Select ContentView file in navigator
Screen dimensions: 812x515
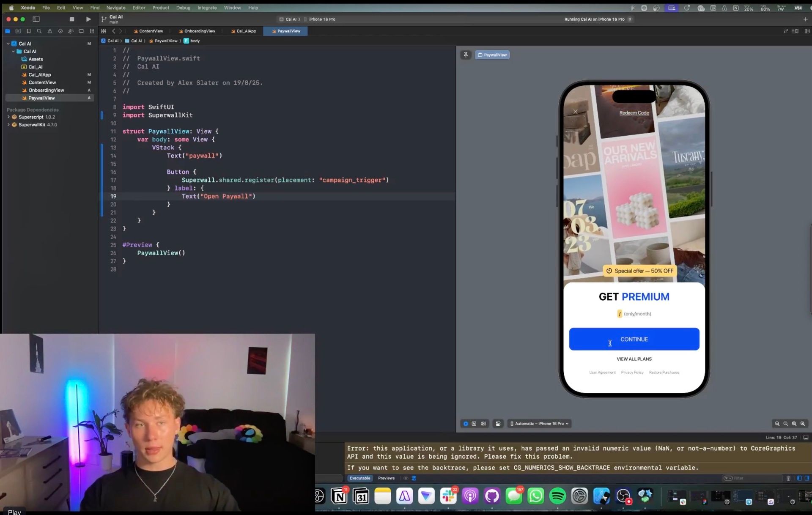pos(42,82)
